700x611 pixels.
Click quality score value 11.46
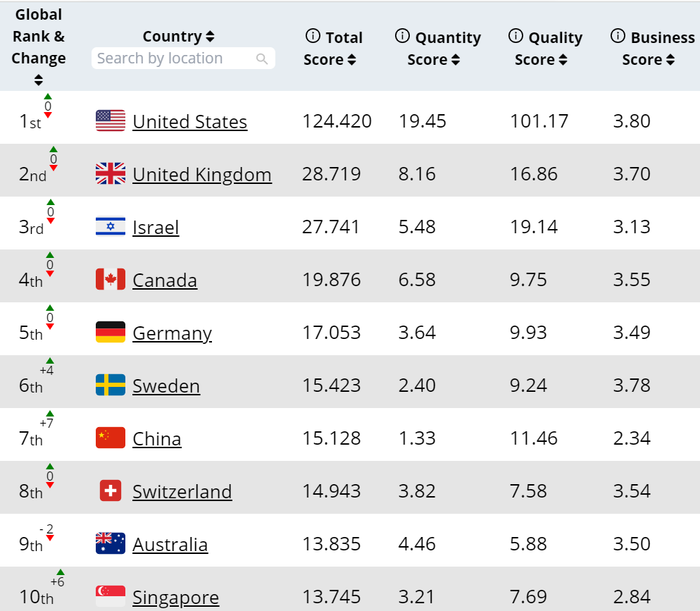pos(534,438)
